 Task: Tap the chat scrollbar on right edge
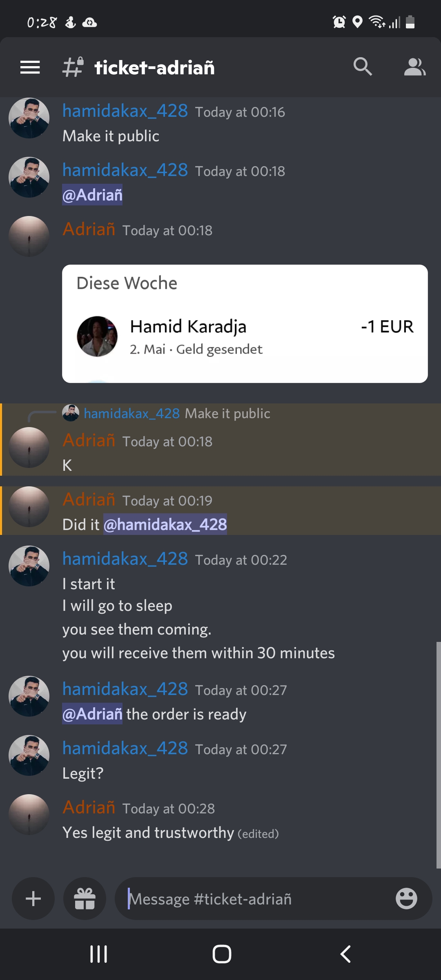pos(438,755)
